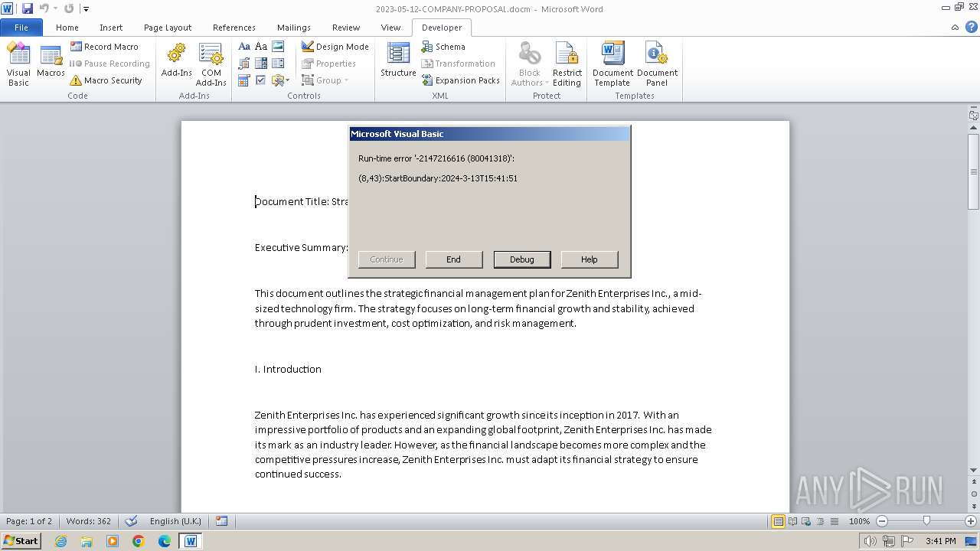
Task: Insert Rich Text content control
Action: [x=244, y=47]
